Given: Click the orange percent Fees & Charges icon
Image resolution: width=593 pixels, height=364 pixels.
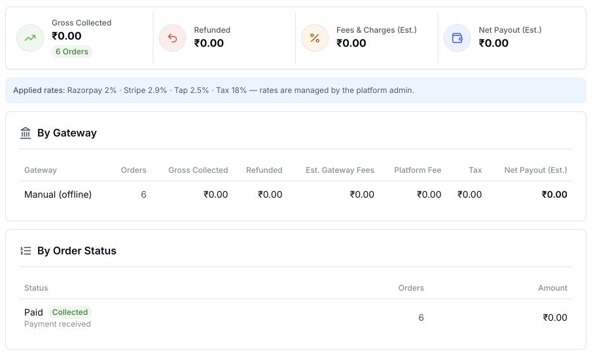Looking at the screenshot, I should [315, 38].
